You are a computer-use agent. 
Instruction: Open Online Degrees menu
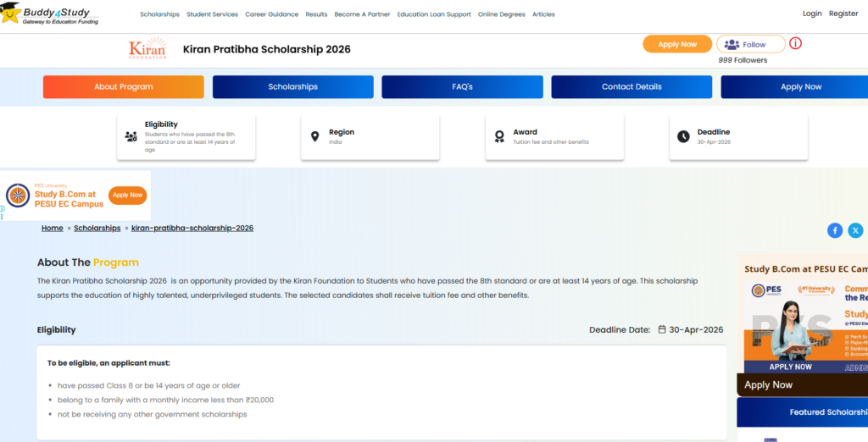(502, 14)
